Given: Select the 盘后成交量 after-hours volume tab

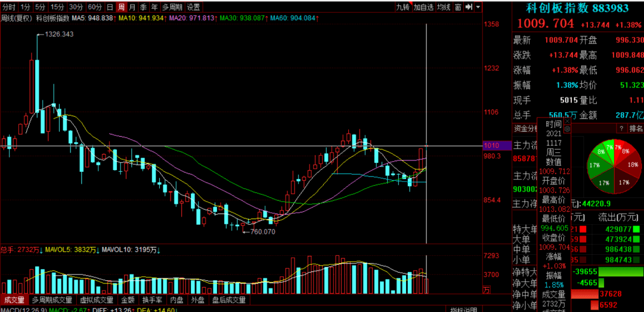Looking at the screenshot, I should pyautogui.click(x=229, y=301).
